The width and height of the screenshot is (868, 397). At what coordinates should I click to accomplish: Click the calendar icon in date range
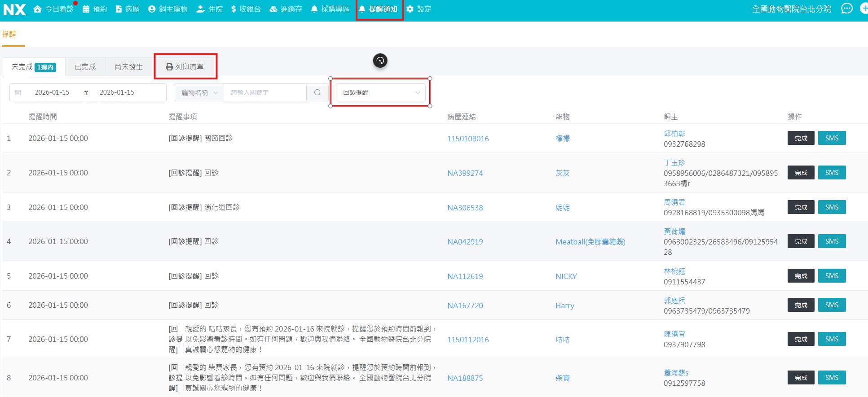pos(18,92)
